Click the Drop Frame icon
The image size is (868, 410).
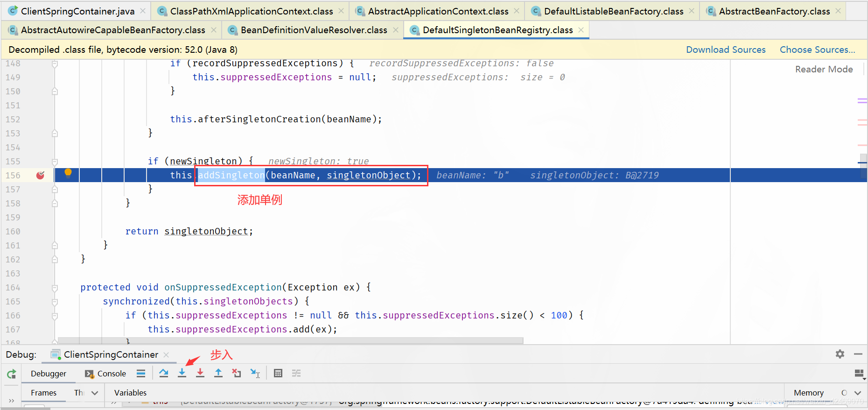tap(237, 373)
